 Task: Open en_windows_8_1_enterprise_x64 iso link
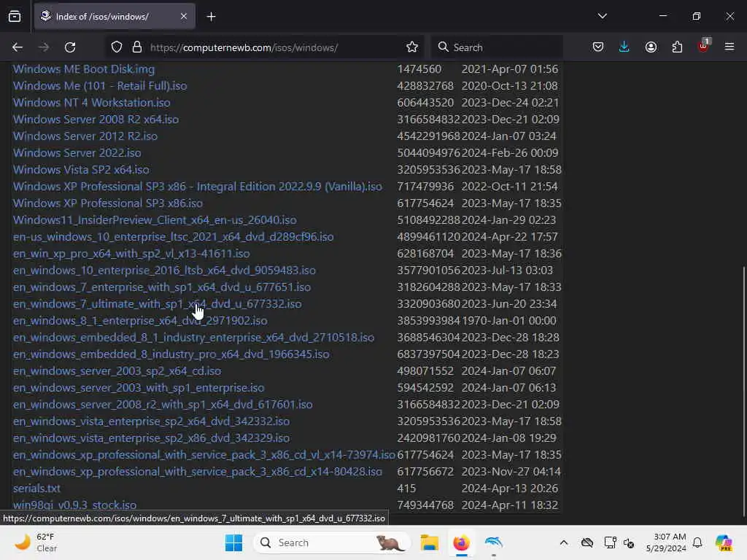140,321
